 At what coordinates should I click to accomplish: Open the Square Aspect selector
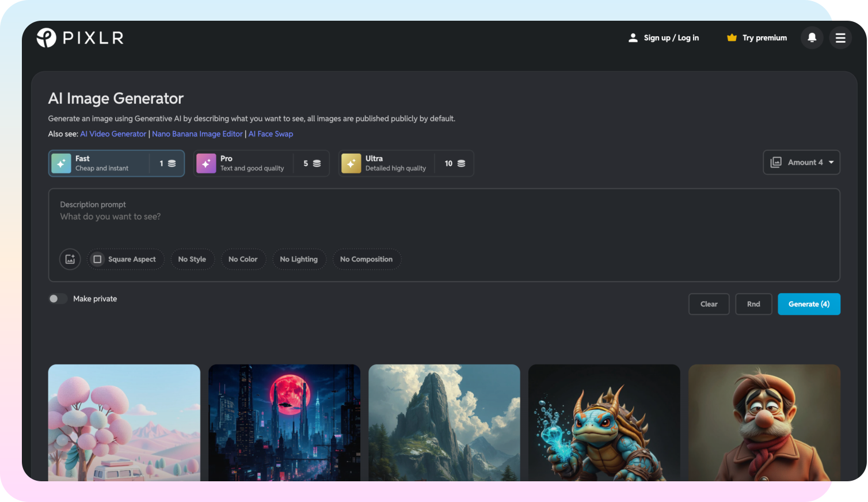click(x=125, y=259)
